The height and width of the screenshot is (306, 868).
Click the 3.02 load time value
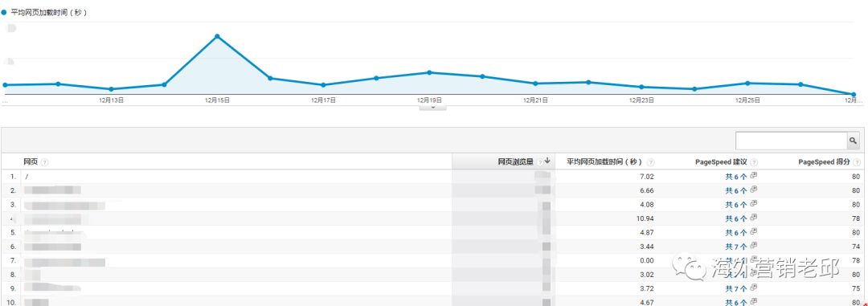click(x=646, y=275)
